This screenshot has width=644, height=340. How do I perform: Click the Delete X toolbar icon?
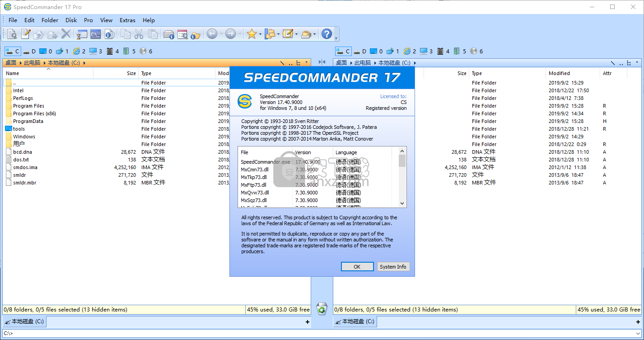pos(66,34)
